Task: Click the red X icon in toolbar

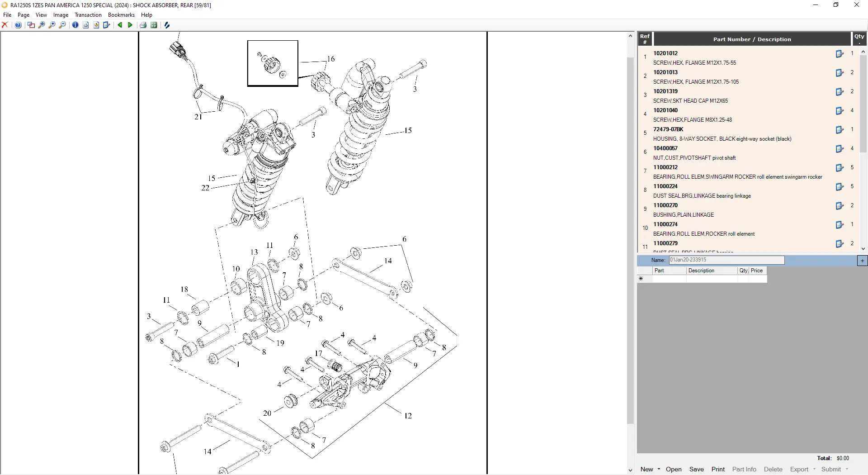Action: (5, 25)
